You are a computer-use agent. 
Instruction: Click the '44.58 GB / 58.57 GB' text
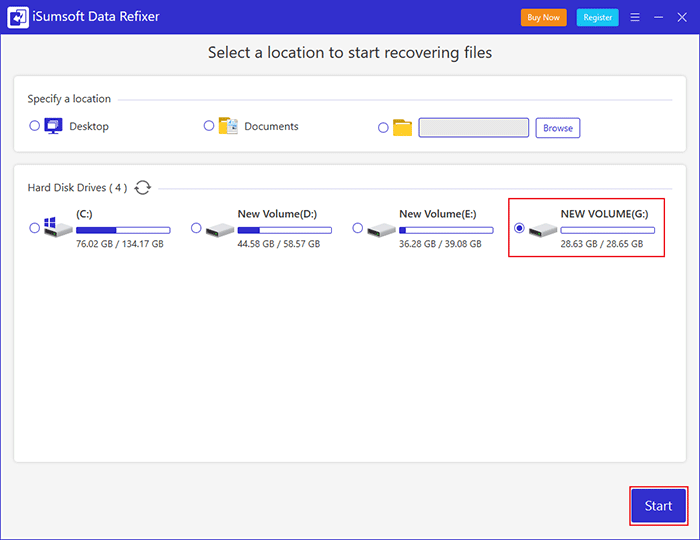pyautogui.click(x=279, y=244)
